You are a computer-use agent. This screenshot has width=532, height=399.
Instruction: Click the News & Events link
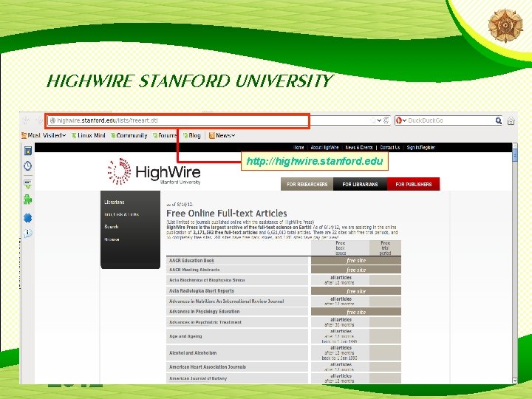358,148
